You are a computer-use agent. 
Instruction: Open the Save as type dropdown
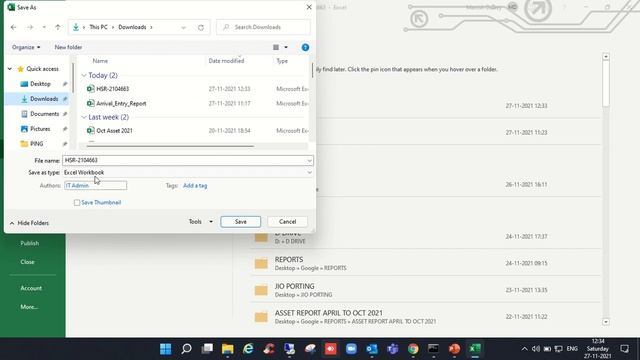(x=188, y=172)
